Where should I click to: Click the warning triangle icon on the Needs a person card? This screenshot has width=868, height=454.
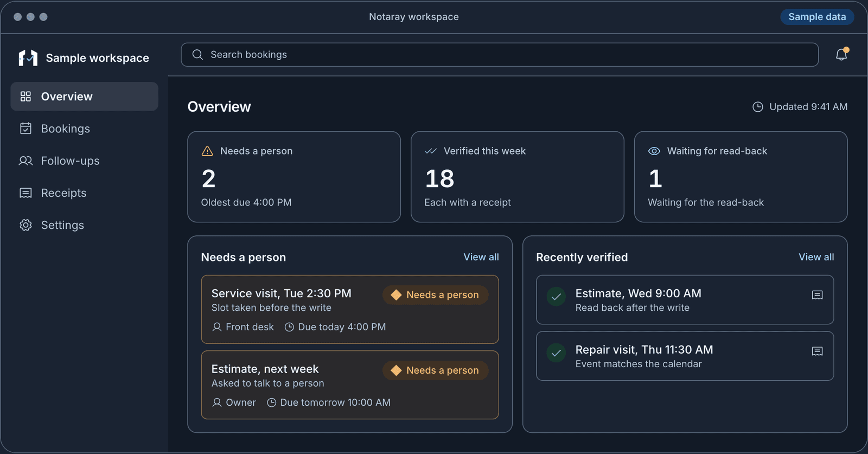[207, 151]
